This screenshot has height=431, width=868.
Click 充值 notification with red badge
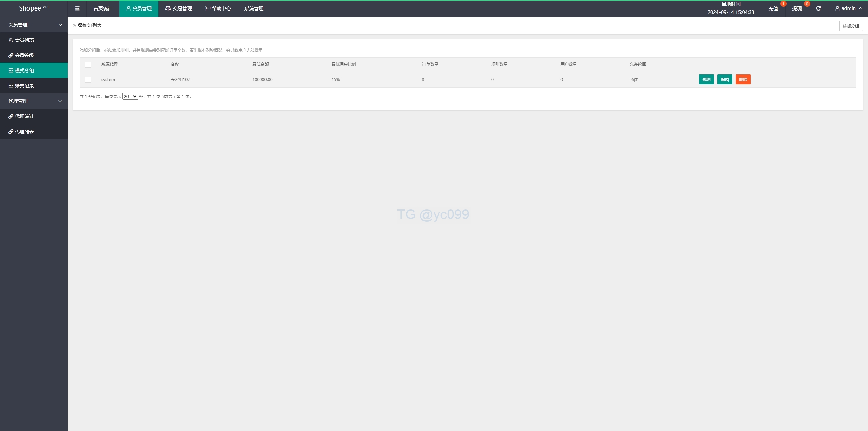(773, 8)
